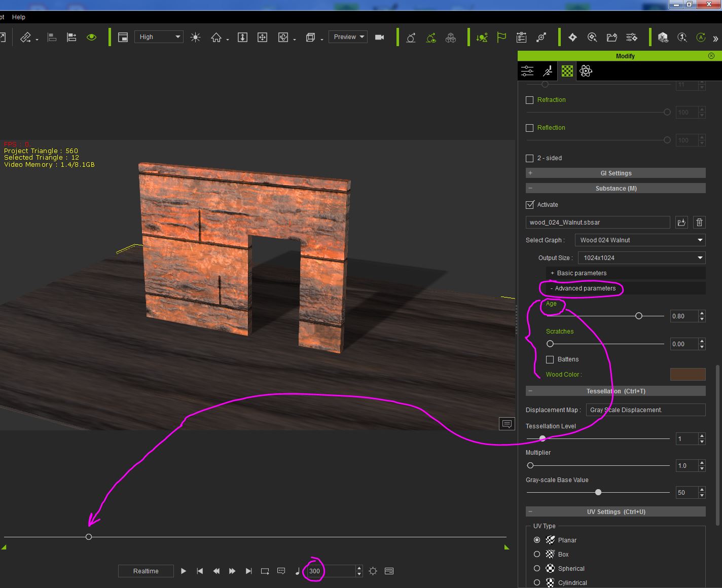Enable the Refraction checkbox
The width and height of the screenshot is (722, 588).
(530, 100)
